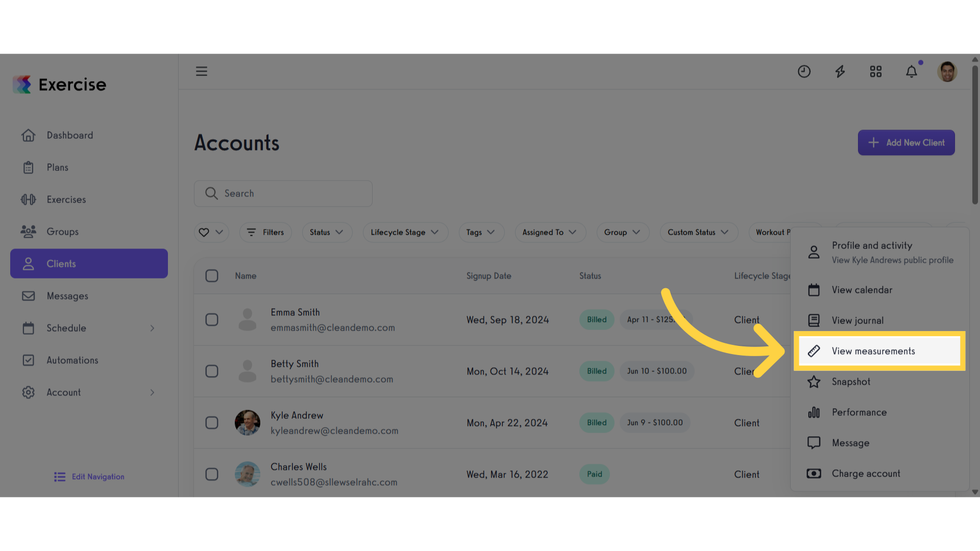
Task: Click the user profile avatar
Action: (x=947, y=71)
